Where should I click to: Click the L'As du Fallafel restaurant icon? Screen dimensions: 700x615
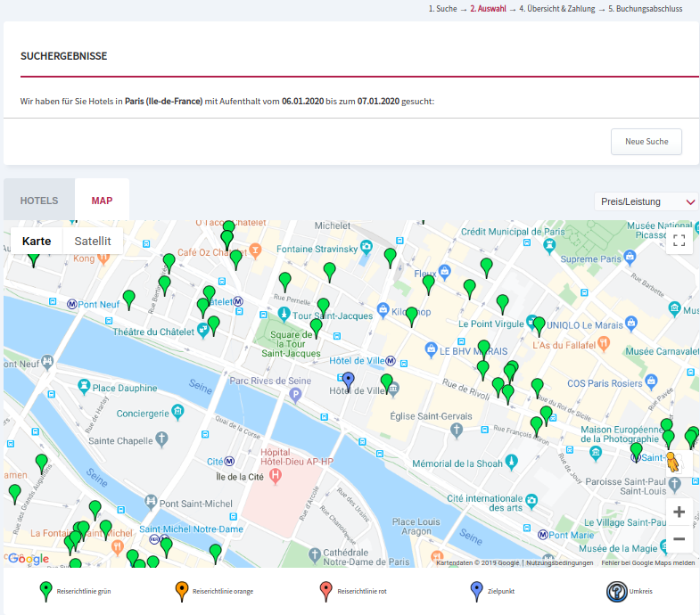point(604,343)
